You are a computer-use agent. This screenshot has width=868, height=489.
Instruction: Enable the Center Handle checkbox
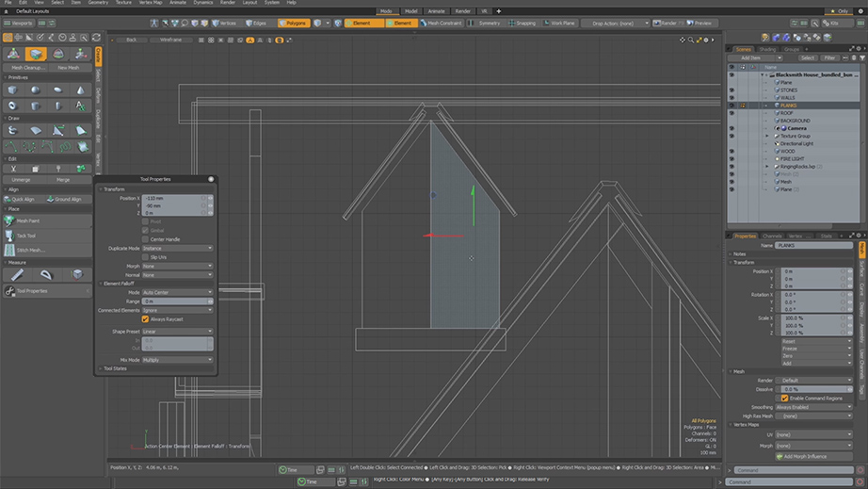pyautogui.click(x=145, y=239)
